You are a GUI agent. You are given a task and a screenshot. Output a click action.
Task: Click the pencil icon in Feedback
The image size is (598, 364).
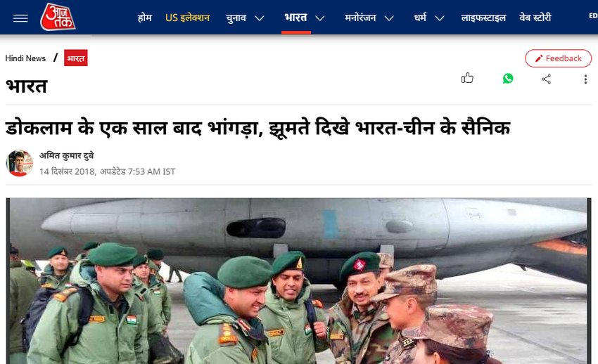point(538,58)
